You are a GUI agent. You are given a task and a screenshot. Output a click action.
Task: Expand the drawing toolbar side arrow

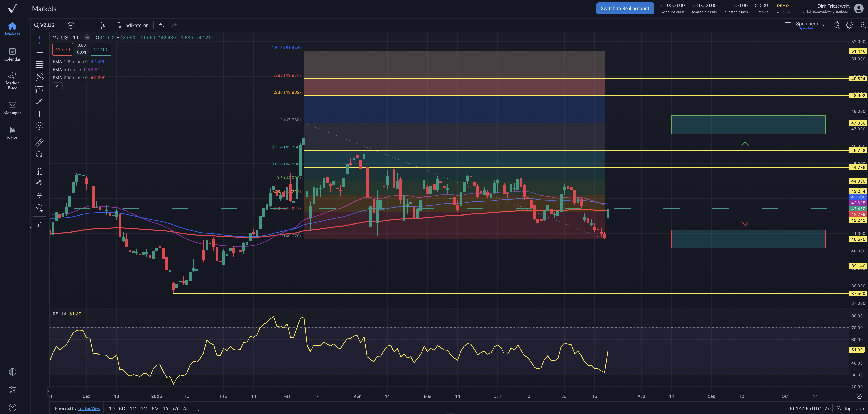coord(30,227)
